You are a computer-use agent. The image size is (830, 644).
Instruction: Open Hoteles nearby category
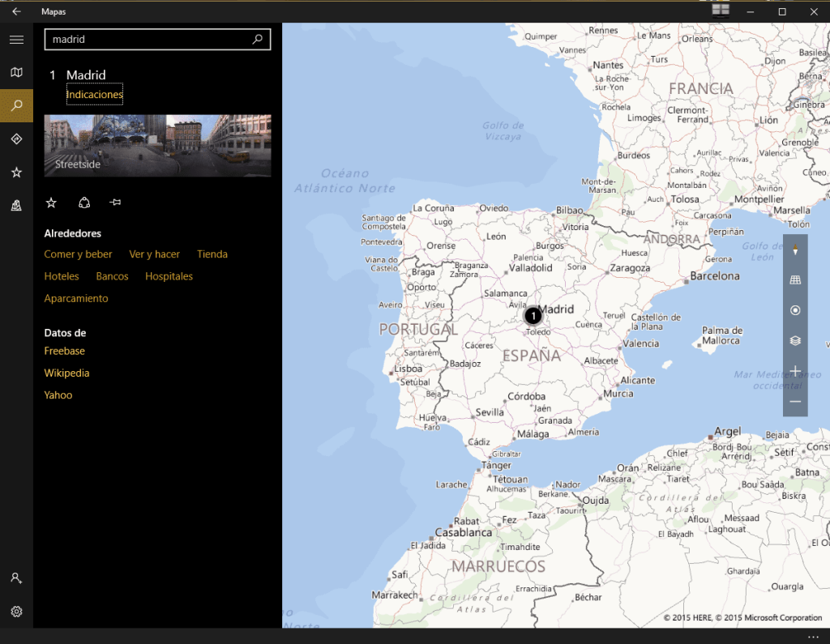(x=62, y=276)
